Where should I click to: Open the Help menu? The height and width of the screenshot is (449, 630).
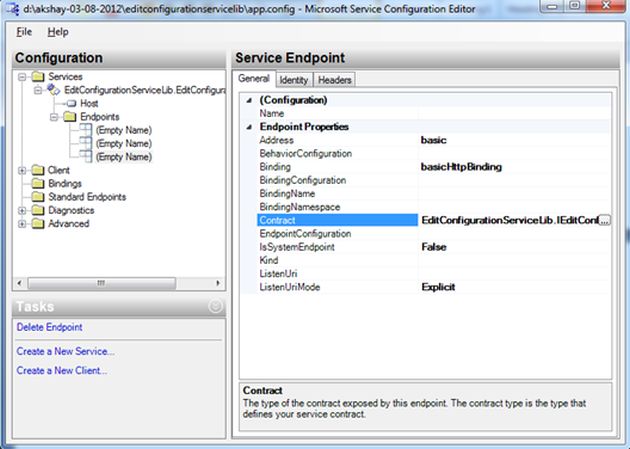58,32
